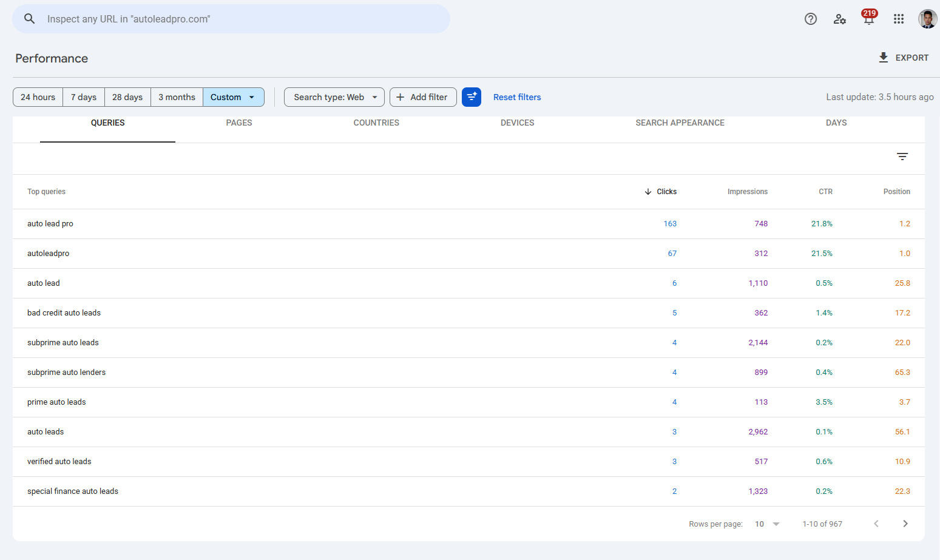This screenshot has width=940, height=560.
Task: Switch to the QUERIES tab
Action: [107, 123]
